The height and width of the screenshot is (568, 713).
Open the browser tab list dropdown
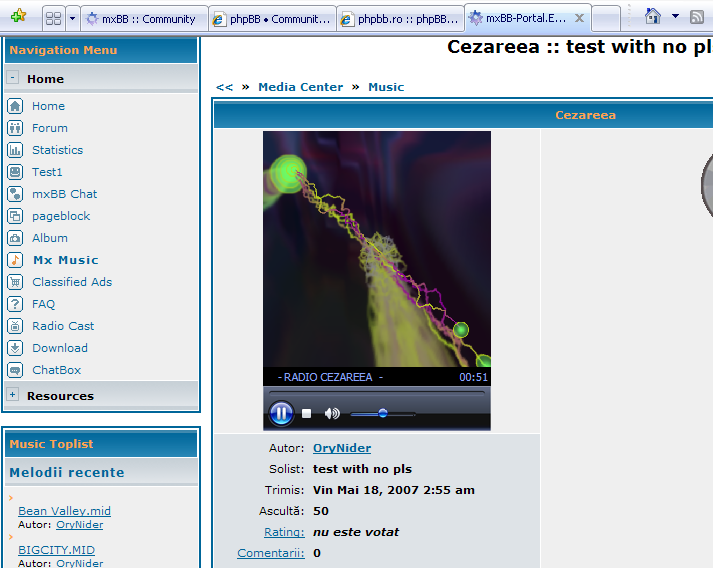[71, 18]
